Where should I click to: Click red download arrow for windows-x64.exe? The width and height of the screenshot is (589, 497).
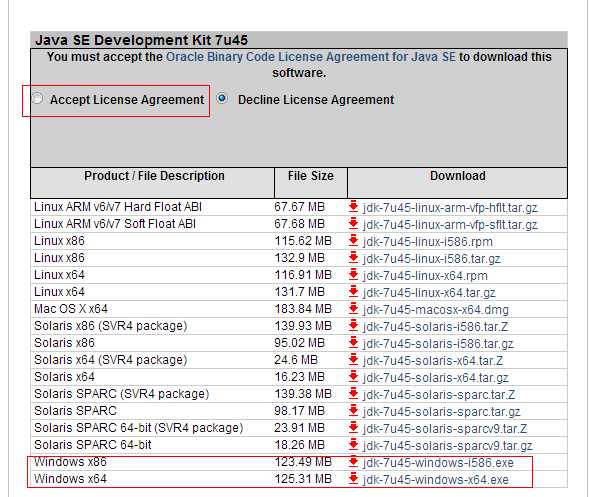(x=353, y=479)
